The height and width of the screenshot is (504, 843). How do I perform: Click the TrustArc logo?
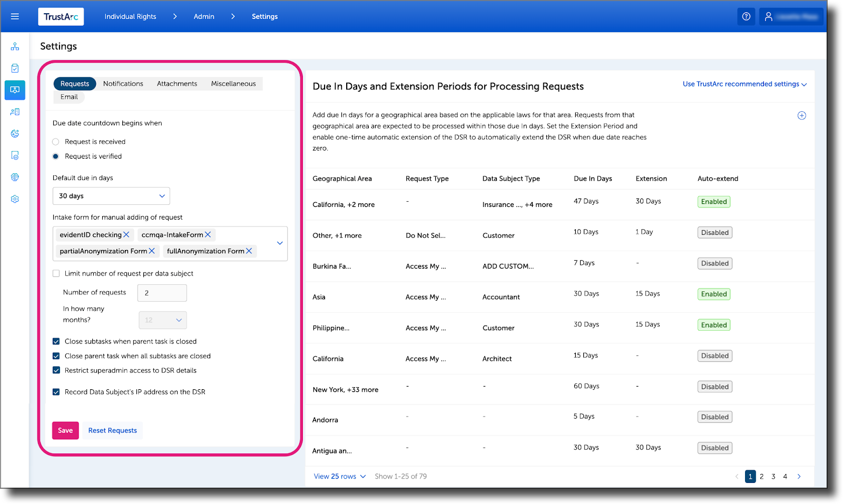[61, 16]
